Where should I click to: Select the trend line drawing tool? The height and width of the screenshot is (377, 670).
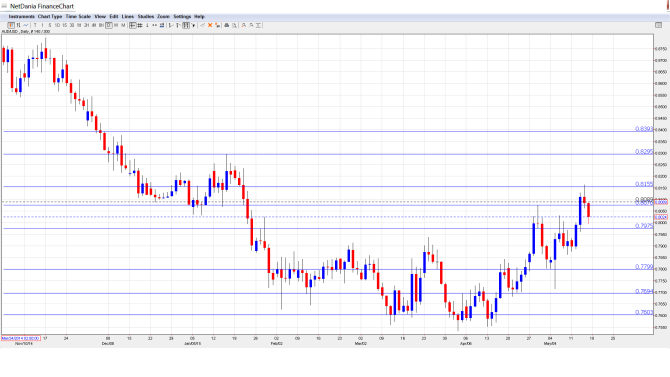point(171,26)
